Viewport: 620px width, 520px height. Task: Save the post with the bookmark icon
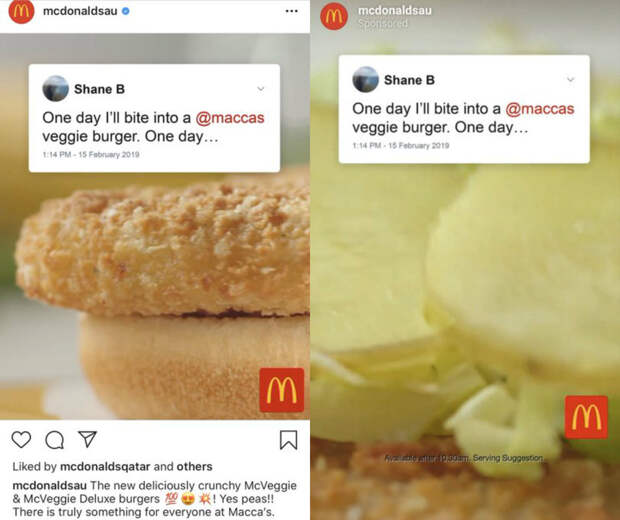click(289, 440)
